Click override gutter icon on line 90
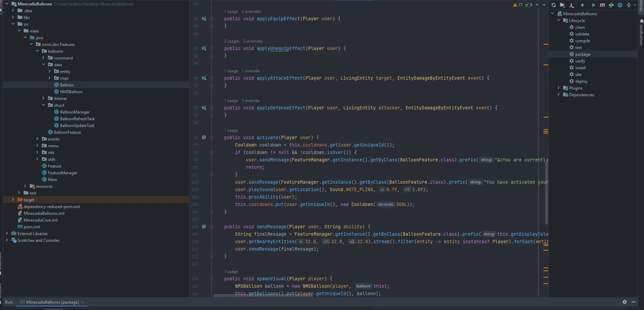Viewport: 644px width, 310px height. [x=204, y=78]
